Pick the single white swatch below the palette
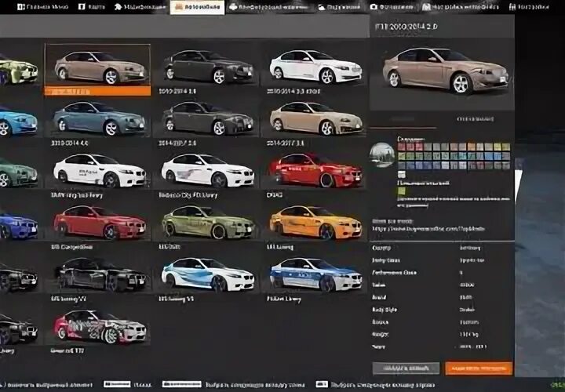Image resolution: width=565 pixels, height=392 pixels. 402,175
